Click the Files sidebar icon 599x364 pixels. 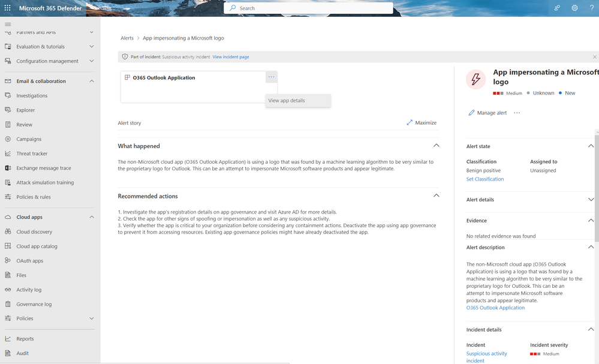pos(8,275)
